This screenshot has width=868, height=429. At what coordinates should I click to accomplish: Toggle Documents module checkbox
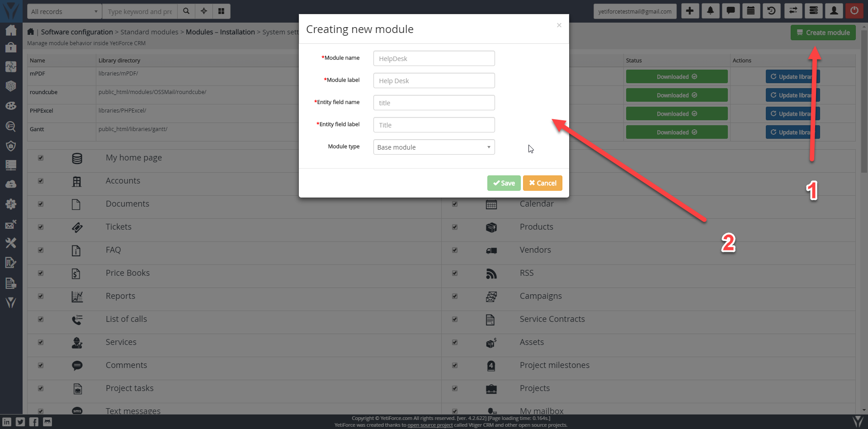[x=41, y=204]
